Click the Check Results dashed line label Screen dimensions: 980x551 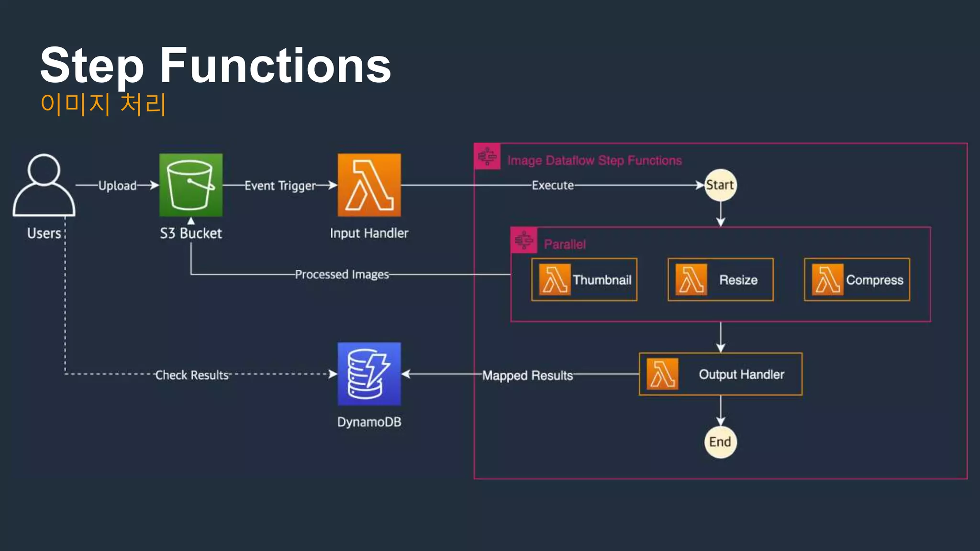192,375
